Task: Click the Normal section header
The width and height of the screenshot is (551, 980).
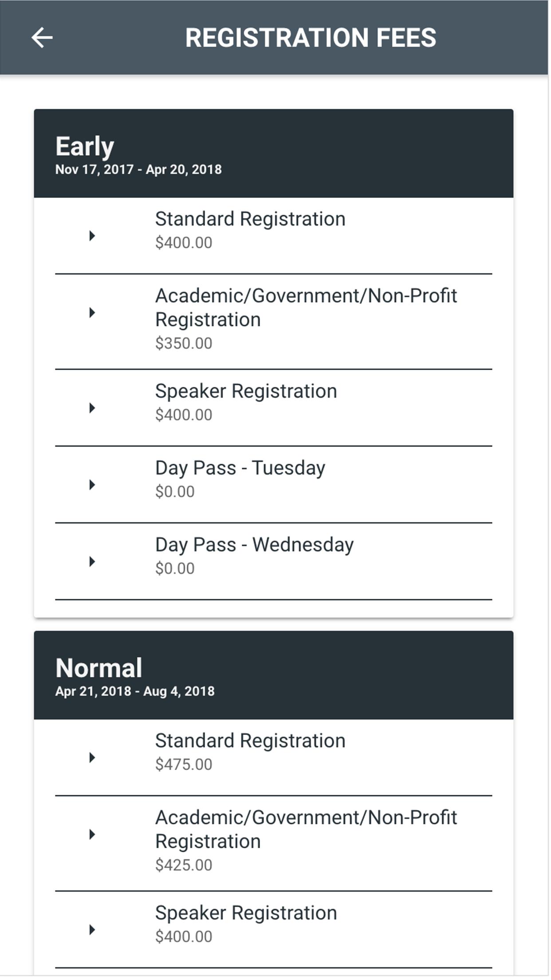Action: (273, 676)
